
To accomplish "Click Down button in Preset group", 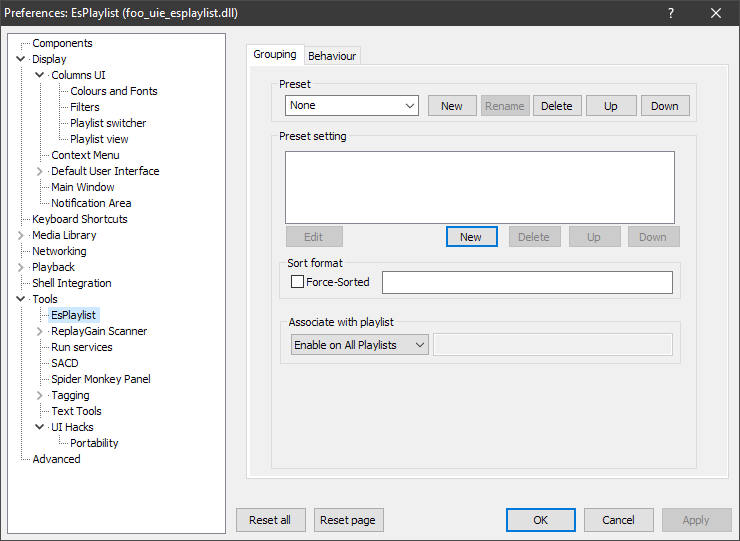I will pyautogui.click(x=664, y=106).
